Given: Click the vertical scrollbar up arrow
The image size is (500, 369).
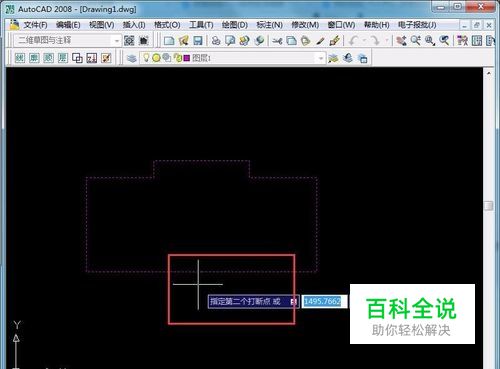Looking at the screenshot, I should coord(489,73).
